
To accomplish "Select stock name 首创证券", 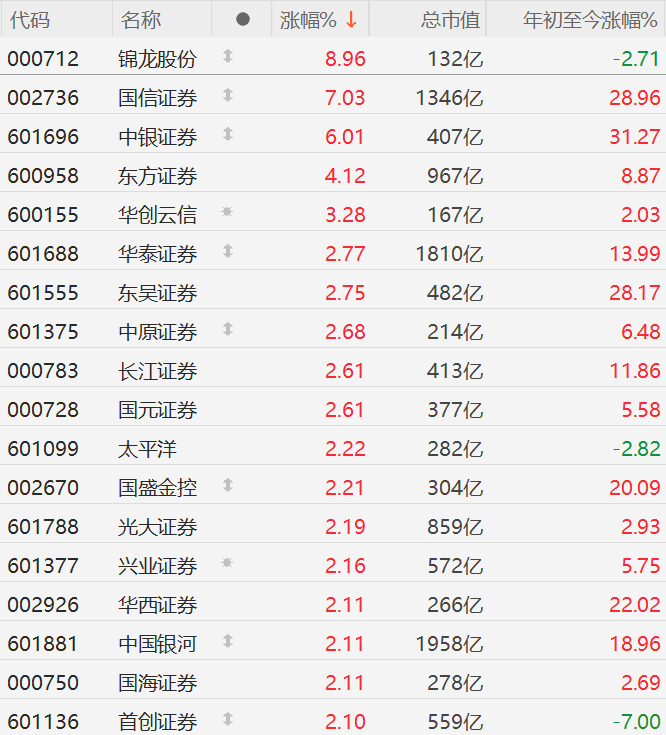I will 157,722.
